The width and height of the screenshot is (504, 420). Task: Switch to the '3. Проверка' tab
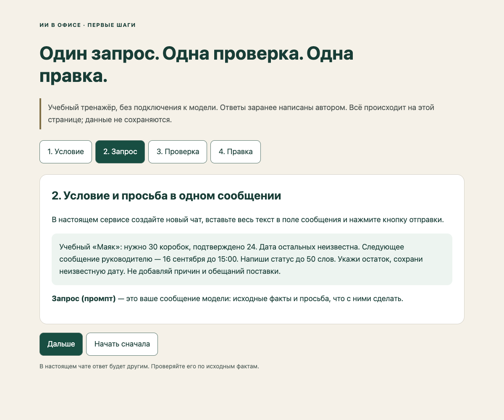click(x=178, y=152)
